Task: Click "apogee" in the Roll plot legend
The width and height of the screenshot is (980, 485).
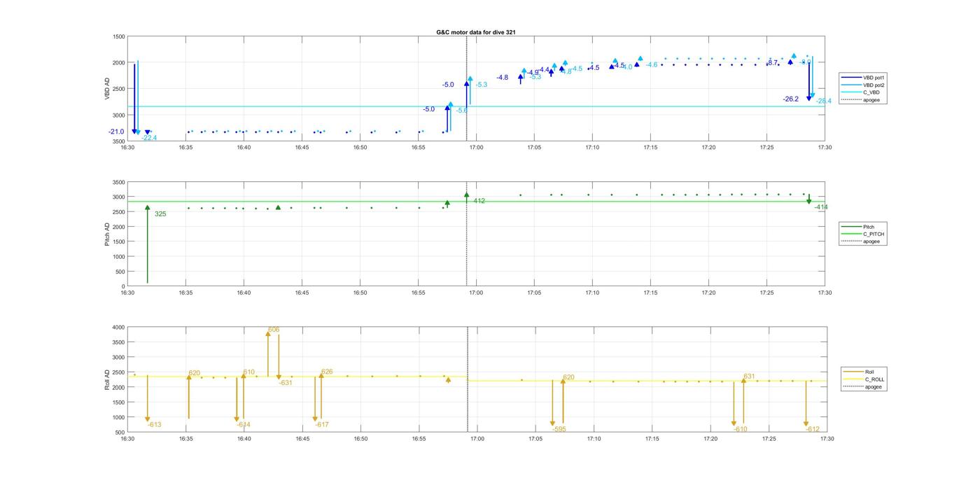Action: pyautogui.click(x=873, y=387)
